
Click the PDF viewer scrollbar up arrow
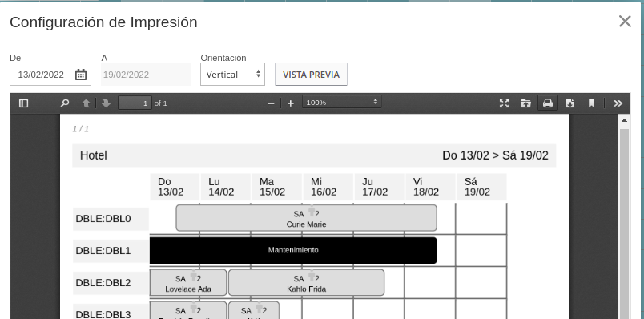pos(624,120)
